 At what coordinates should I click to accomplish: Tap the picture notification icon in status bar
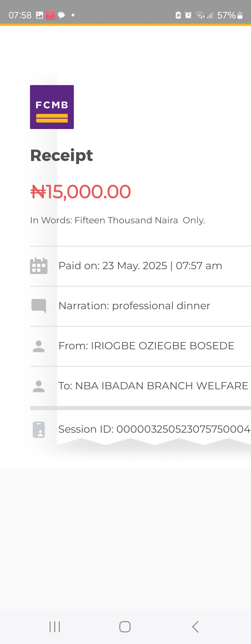click(40, 15)
